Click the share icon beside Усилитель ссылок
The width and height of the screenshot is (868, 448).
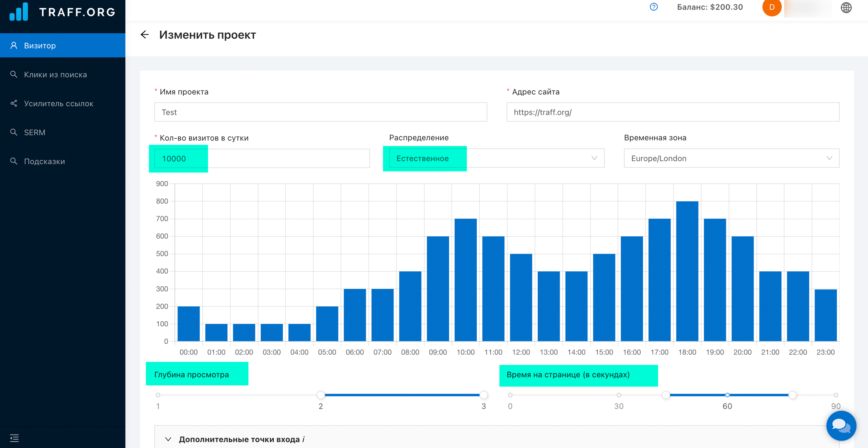(14, 103)
